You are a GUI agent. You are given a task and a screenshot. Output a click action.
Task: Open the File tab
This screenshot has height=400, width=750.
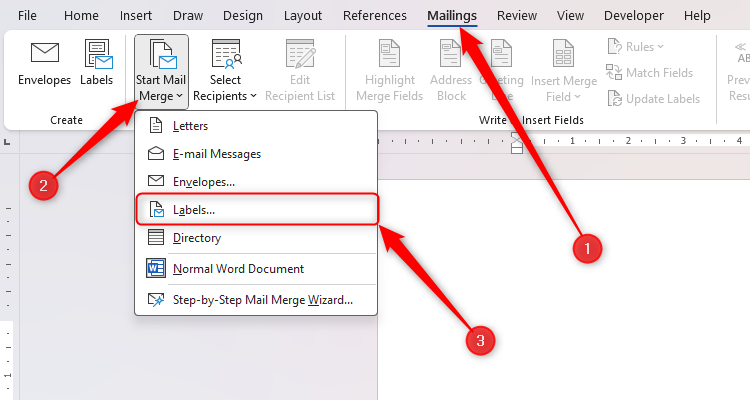pos(27,16)
